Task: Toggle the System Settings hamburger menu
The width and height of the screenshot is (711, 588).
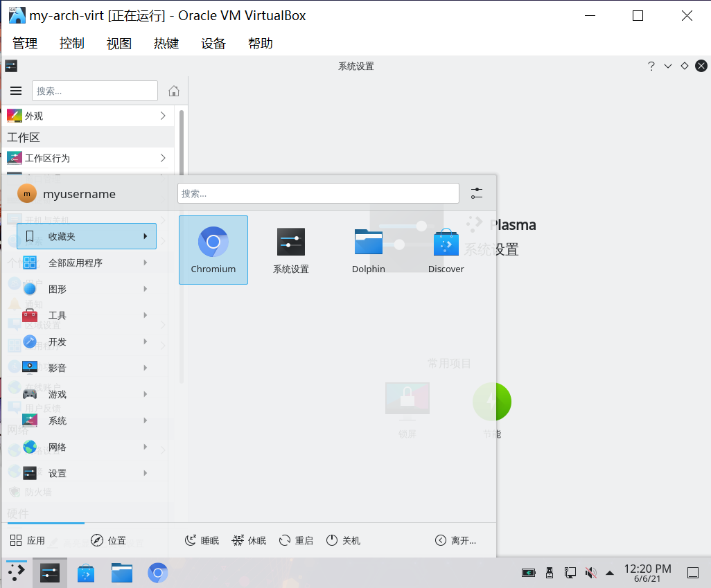Action: point(16,91)
